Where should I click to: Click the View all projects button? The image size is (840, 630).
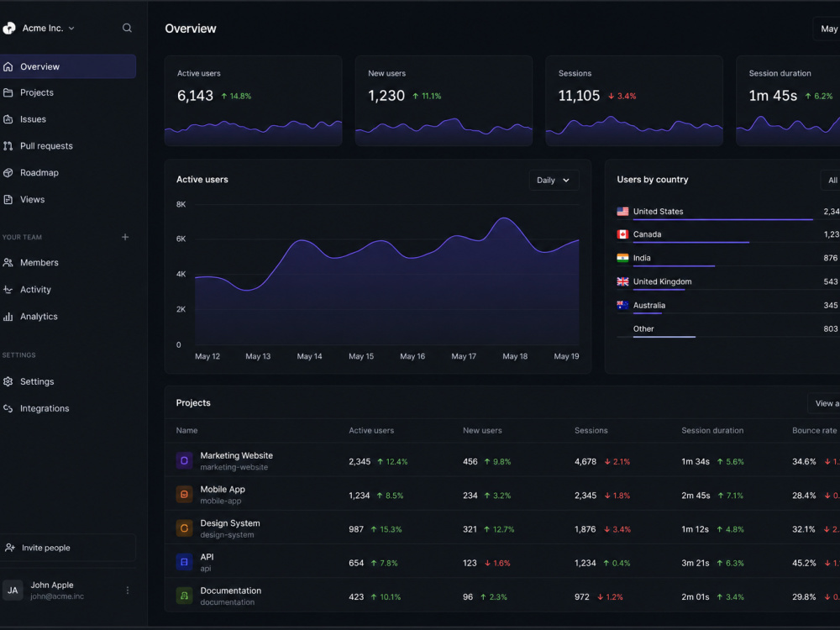(x=824, y=403)
